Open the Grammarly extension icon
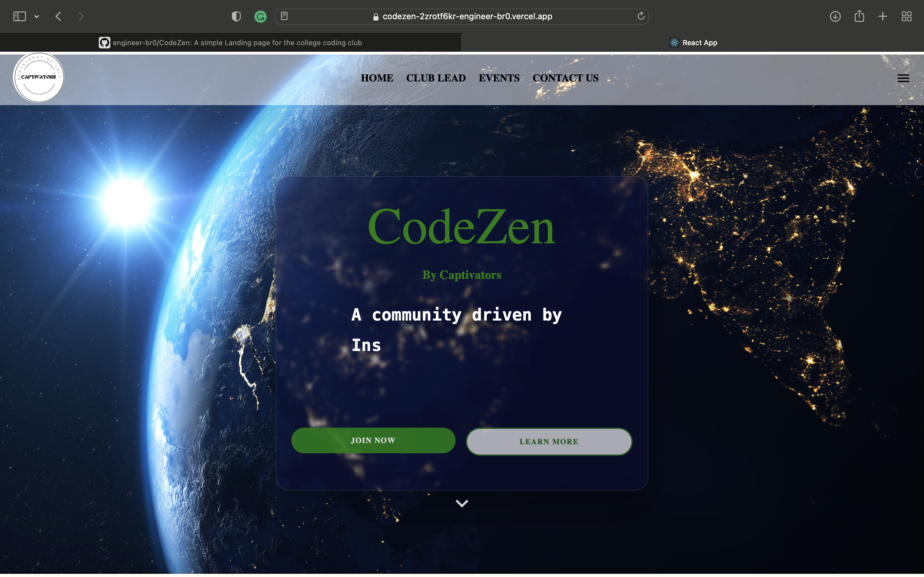Viewport: 924px width, 577px height. [261, 16]
